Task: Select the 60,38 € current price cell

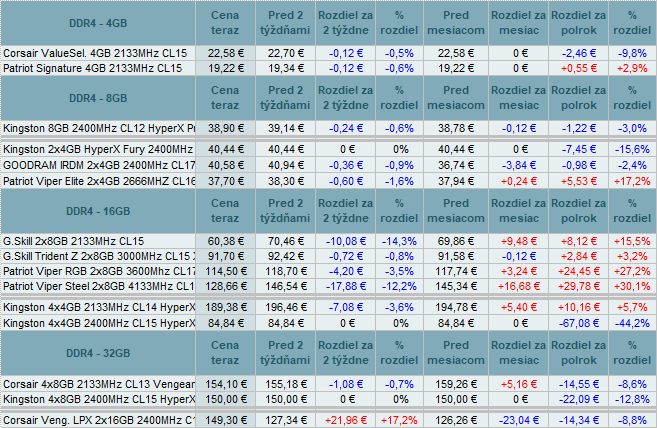Action: click(x=225, y=241)
